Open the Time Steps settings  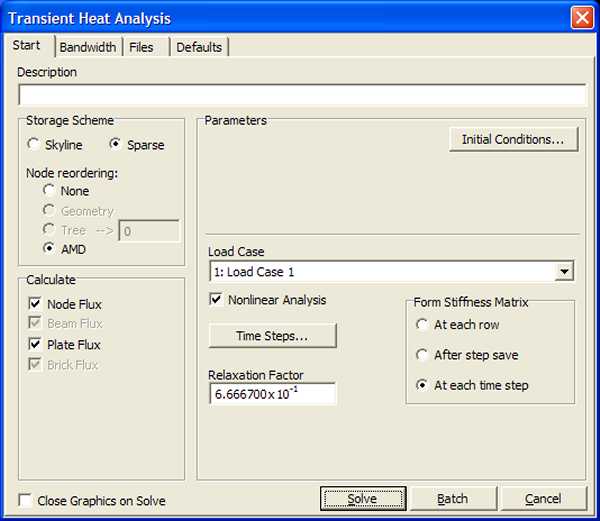click(x=272, y=336)
